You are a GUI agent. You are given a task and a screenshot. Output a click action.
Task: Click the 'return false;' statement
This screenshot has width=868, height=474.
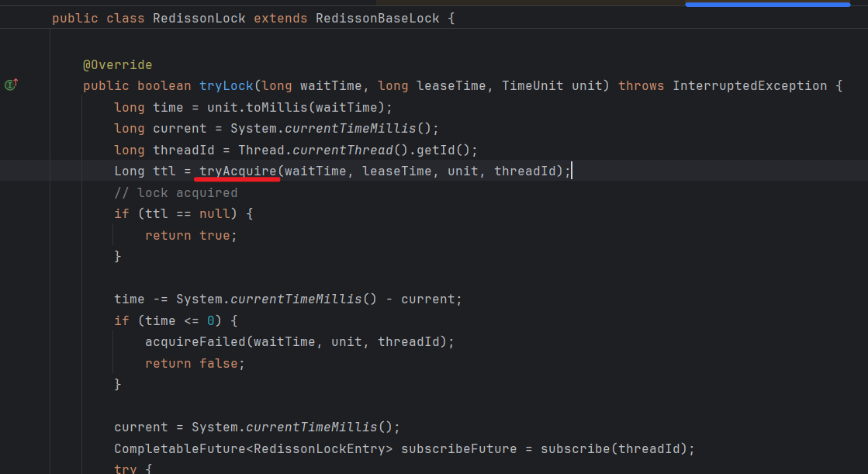[x=195, y=363]
